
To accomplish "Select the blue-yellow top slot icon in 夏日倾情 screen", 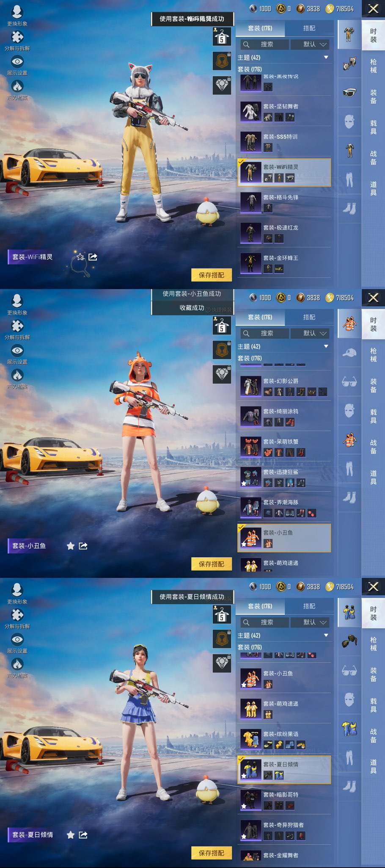I will 349,728.
